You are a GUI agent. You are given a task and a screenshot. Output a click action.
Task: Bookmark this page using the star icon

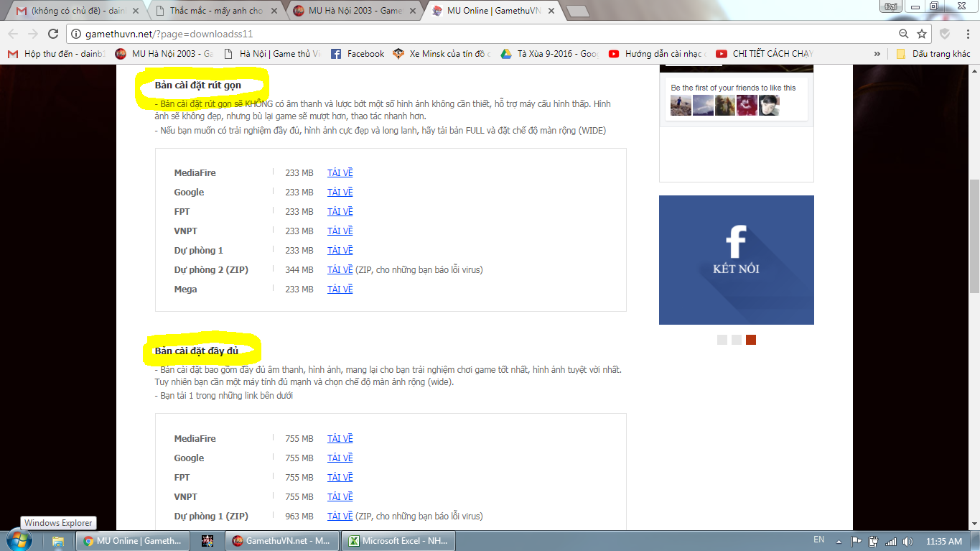coord(922,34)
